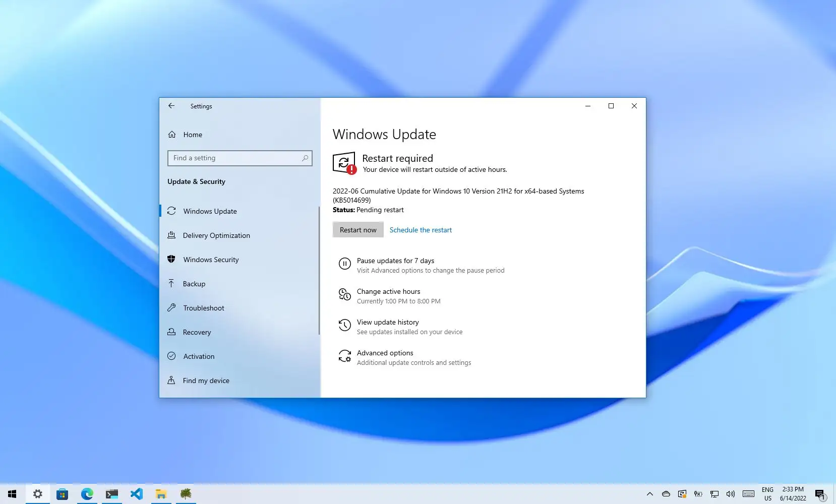
Task: Click the sidebar vertical scrollbar
Action: pos(319,271)
